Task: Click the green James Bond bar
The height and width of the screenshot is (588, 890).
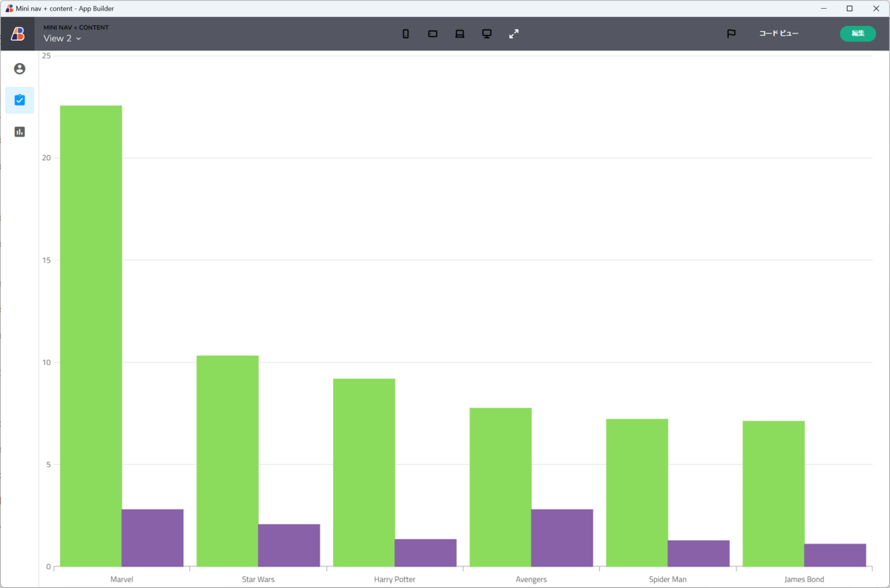Action: click(773, 494)
